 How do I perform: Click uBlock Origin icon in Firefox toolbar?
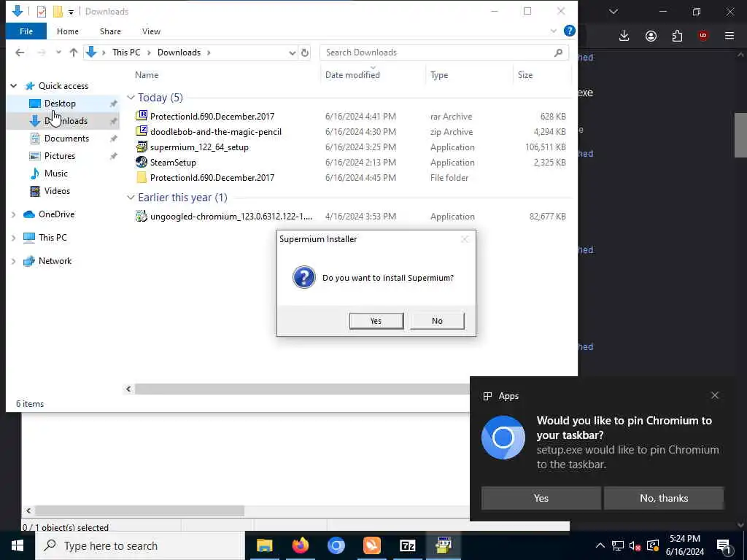pyautogui.click(x=703, y=36)
